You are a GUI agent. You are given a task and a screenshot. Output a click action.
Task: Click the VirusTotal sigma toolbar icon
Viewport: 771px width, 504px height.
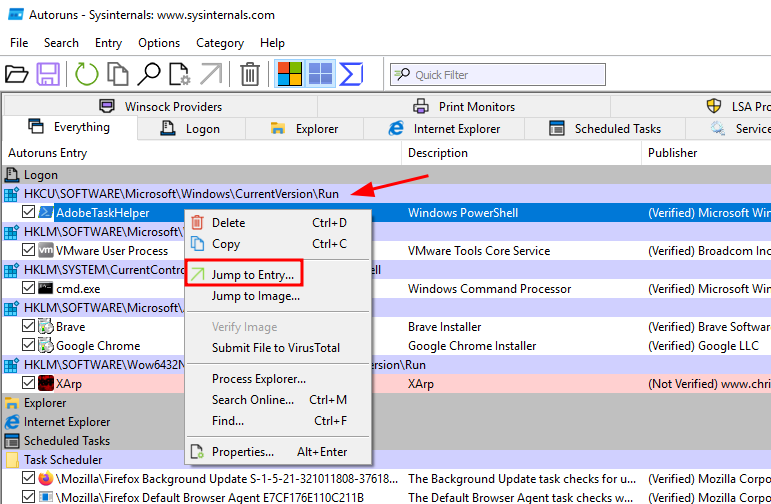351,74
